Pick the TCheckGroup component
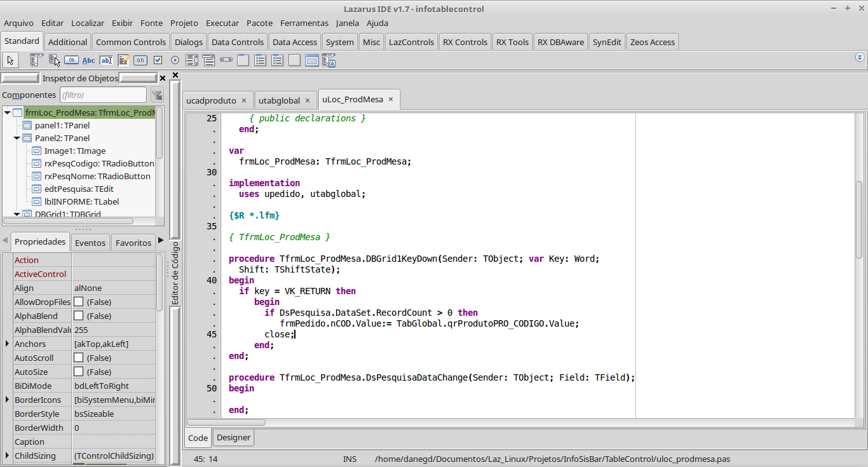 coord(278,60)
